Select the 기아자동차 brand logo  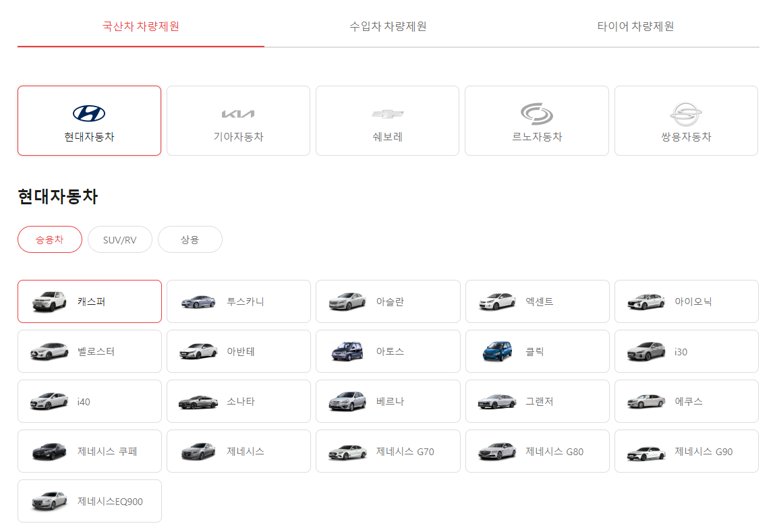pos(238,114)
